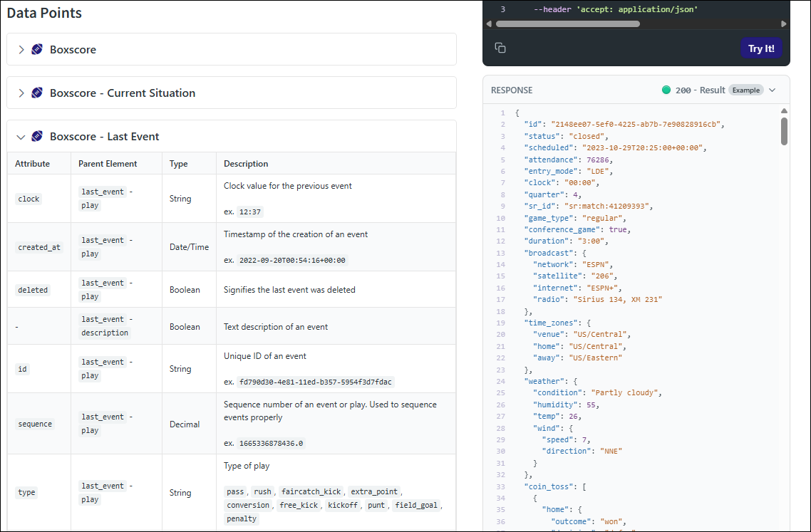This screenshot has width=811, height=532.
Task: Click the Data Points heading
Action: (44, 13)
